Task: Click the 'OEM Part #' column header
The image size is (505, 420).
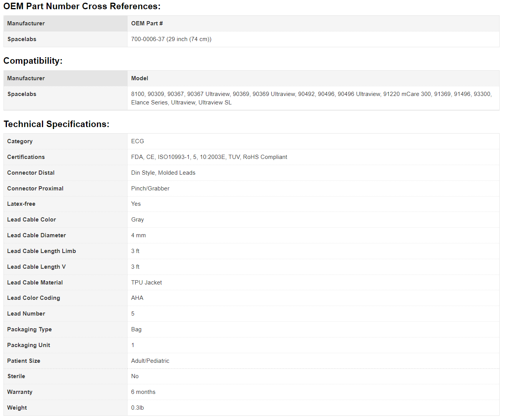Action: 147,23
